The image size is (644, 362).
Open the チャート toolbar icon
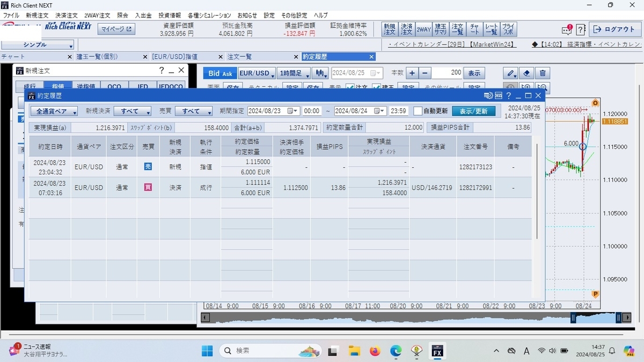(x=474, y=29)
